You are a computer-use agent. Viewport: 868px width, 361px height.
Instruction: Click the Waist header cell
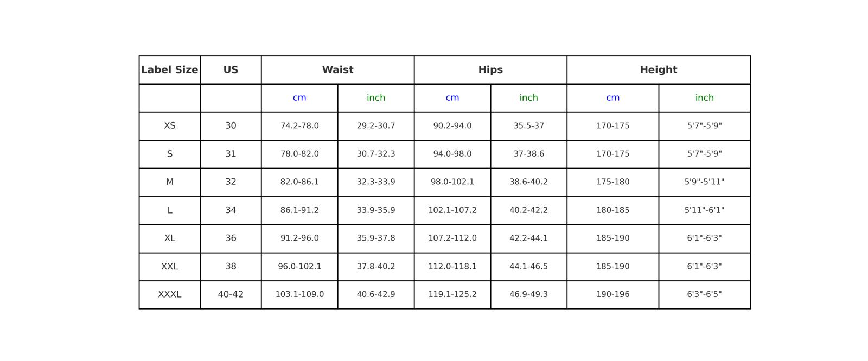tap(337, 70)
